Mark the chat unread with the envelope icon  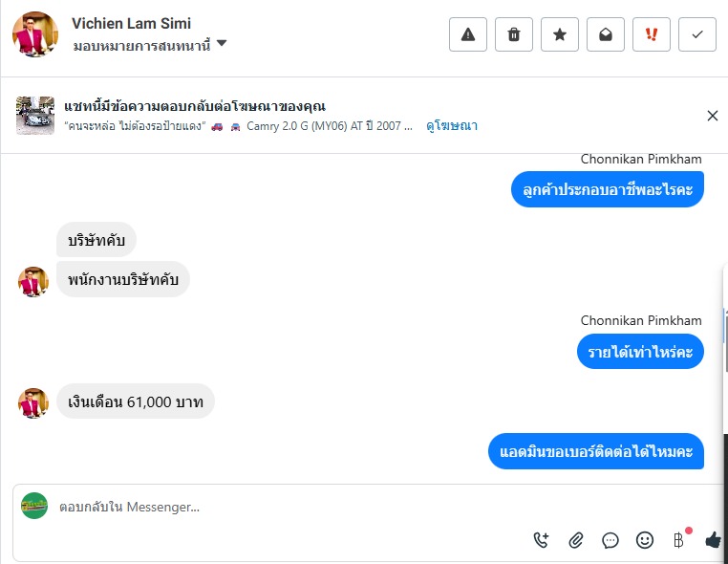point(606,34)
